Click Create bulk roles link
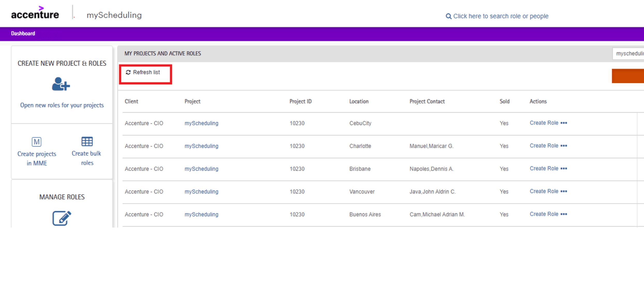The height and width of the screenshot is (286, 644). pyautogui.click(x=87, y=158)
